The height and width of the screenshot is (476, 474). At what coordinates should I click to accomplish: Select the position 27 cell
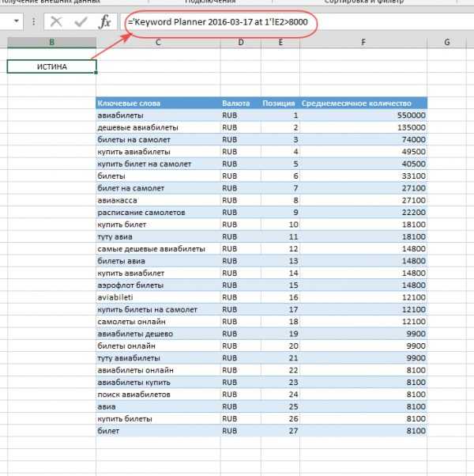click(x=280, y=430)
